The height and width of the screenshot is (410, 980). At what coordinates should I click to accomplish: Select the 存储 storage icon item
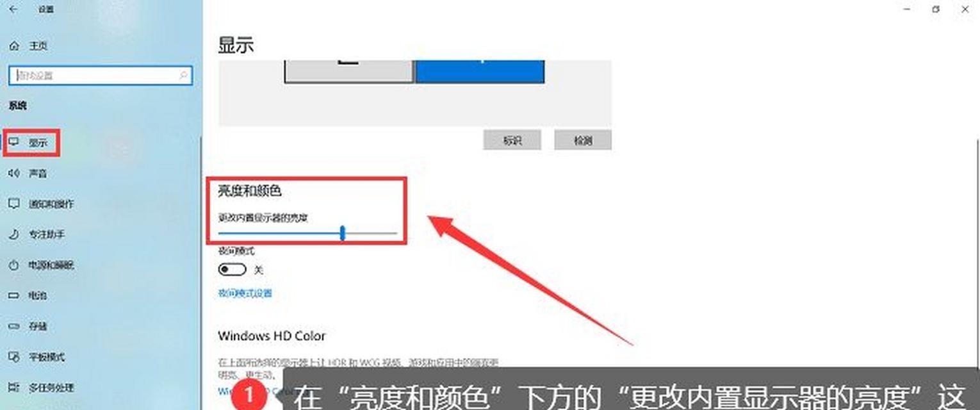(x=15, y=326)
